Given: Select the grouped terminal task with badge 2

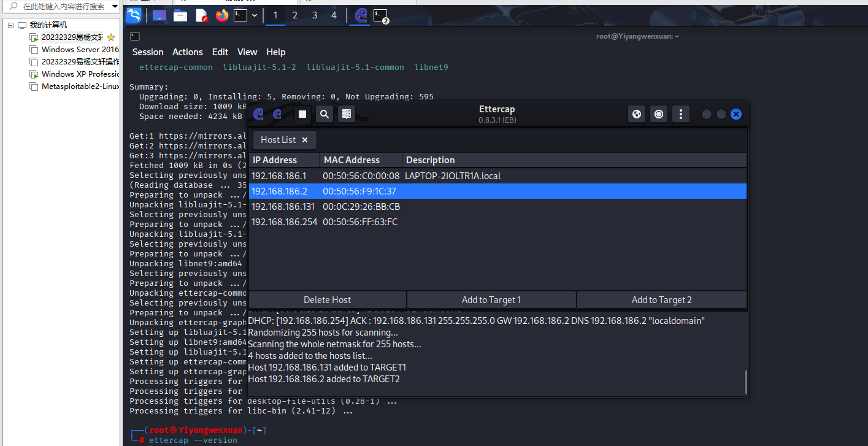Looking at the screenshot, I should [x=382, y=15].
